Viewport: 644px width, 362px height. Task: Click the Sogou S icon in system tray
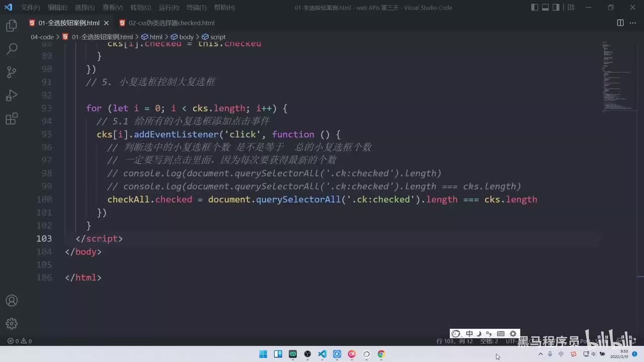pyautogui.click(x=574, y=354)
